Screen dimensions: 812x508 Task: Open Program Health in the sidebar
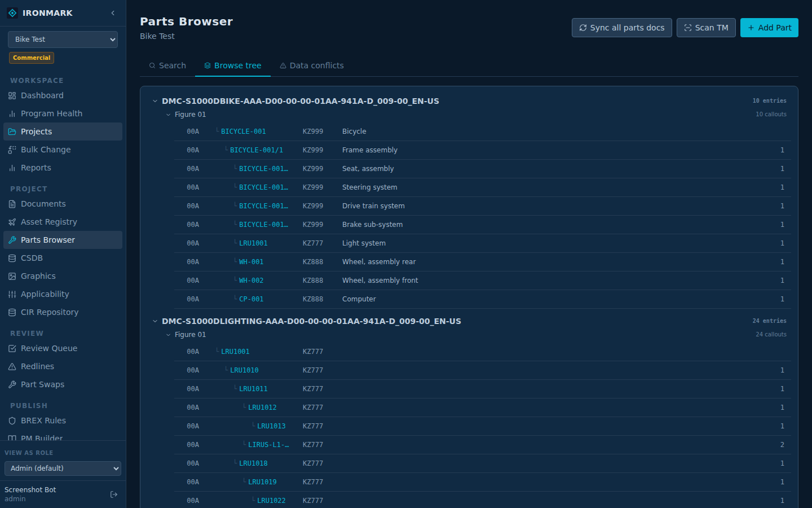tap(63, 114)
